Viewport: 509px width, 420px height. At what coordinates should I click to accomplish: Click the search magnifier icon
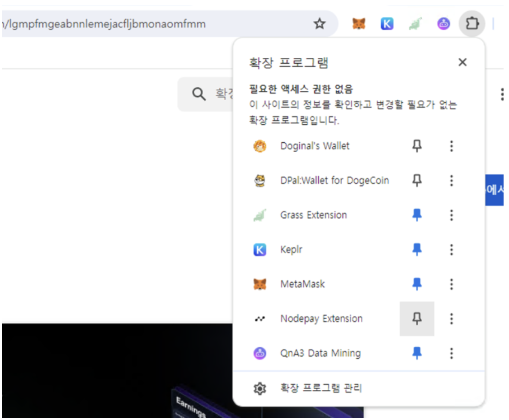point(198,94)
